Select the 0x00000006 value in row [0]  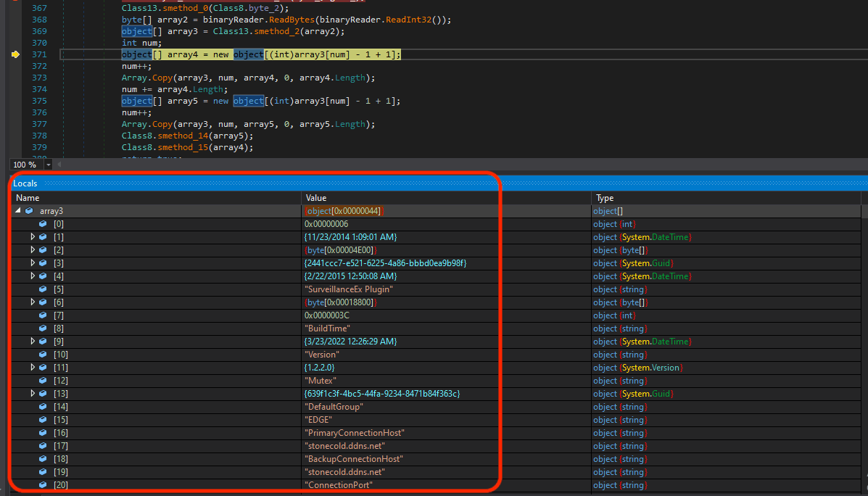tap(326, 223)
